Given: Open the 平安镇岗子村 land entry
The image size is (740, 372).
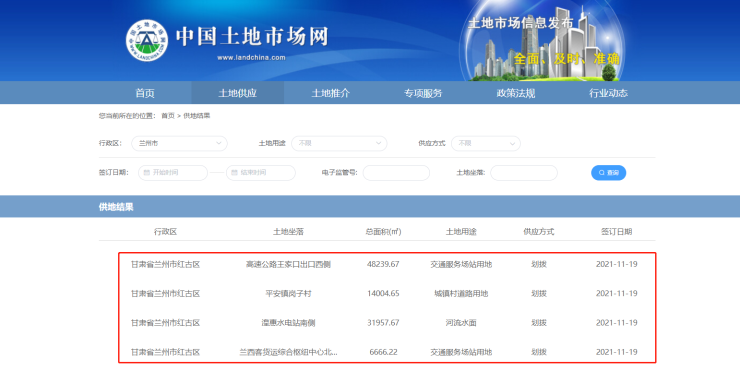Looking at the screenshot, I should tap(288, 294).
